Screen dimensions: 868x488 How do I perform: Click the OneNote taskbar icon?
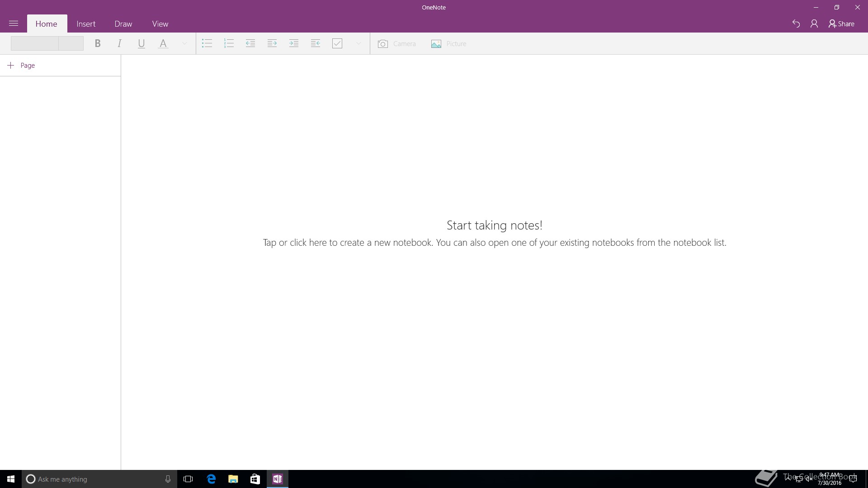pyautogui.click(x=278, y=479)
